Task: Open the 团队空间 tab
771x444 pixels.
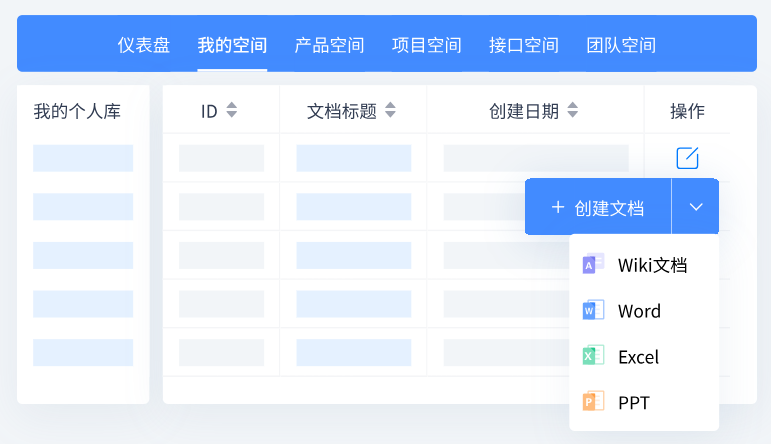Action: click(x=621, y=45)
